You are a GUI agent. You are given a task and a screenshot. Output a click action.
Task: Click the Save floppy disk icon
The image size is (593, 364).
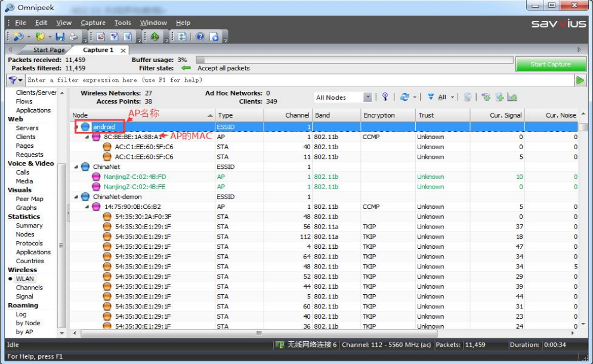click(60, 37)
